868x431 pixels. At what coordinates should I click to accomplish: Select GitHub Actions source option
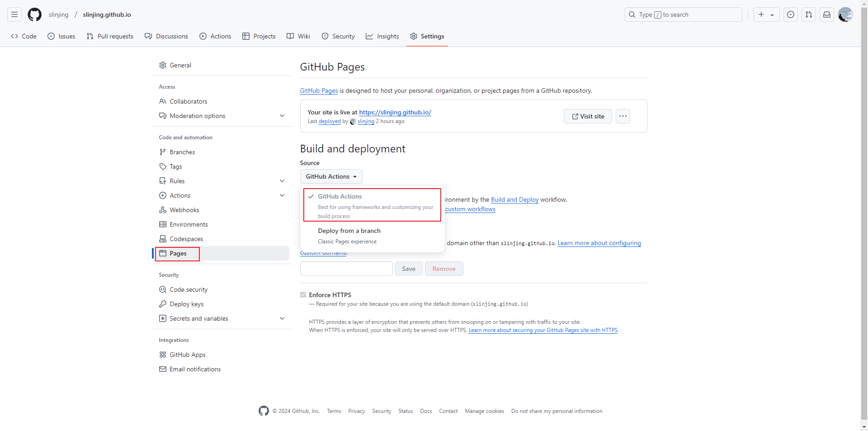click(372, 205)
